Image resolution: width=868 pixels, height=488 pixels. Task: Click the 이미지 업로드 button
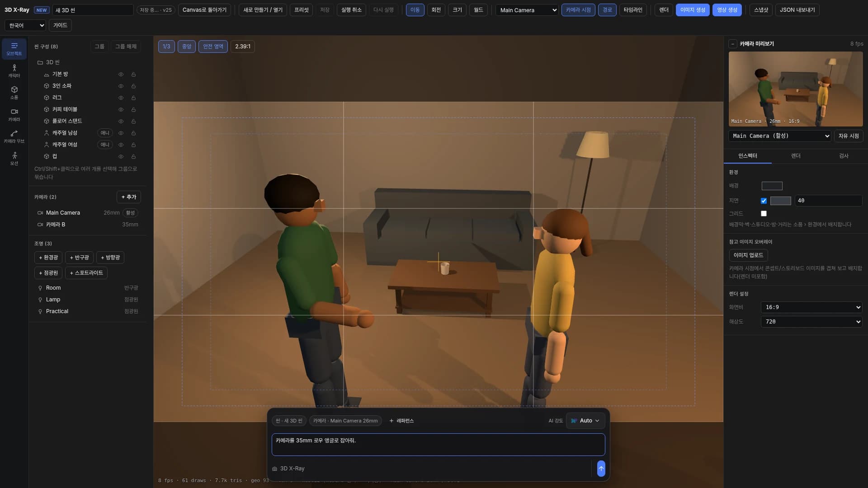tap(748, 255)
